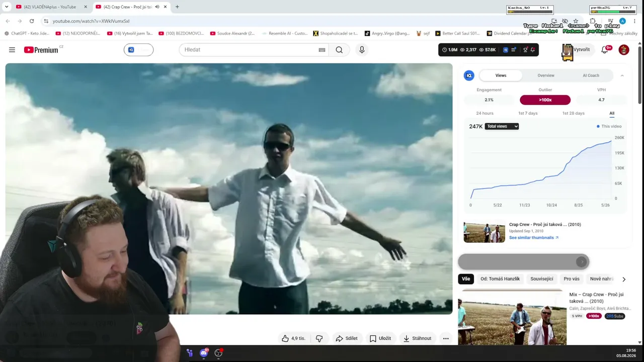Open the account avatar menu on YouTube
This screenshot has height=362, width=644.
(x=624, y=50)
